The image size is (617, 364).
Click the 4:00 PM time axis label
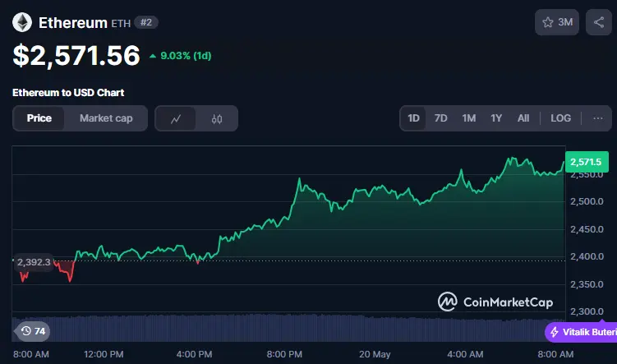(x=194, y=354)
